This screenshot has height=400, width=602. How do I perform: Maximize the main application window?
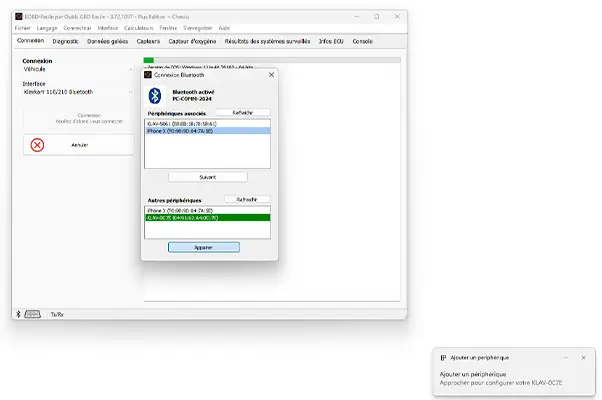click(x=377, y=17)
